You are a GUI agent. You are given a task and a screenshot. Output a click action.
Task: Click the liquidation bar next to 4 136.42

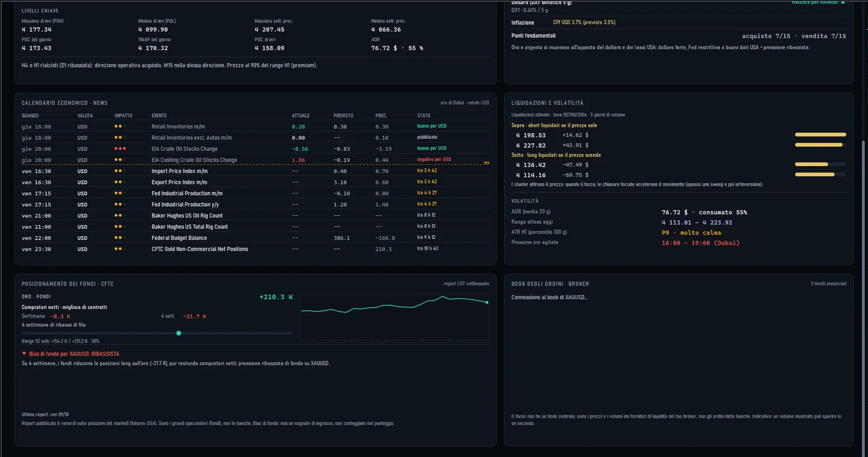point(820,164)
